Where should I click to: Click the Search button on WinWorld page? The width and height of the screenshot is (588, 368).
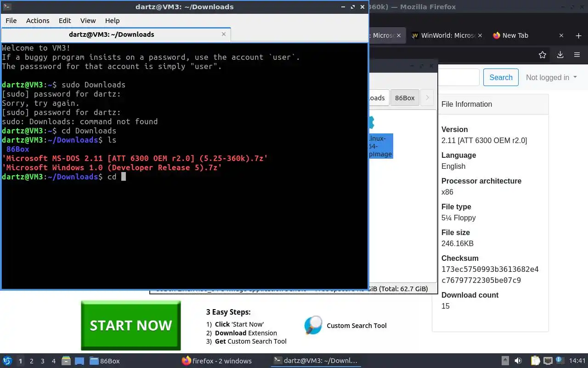pos(501,77)
